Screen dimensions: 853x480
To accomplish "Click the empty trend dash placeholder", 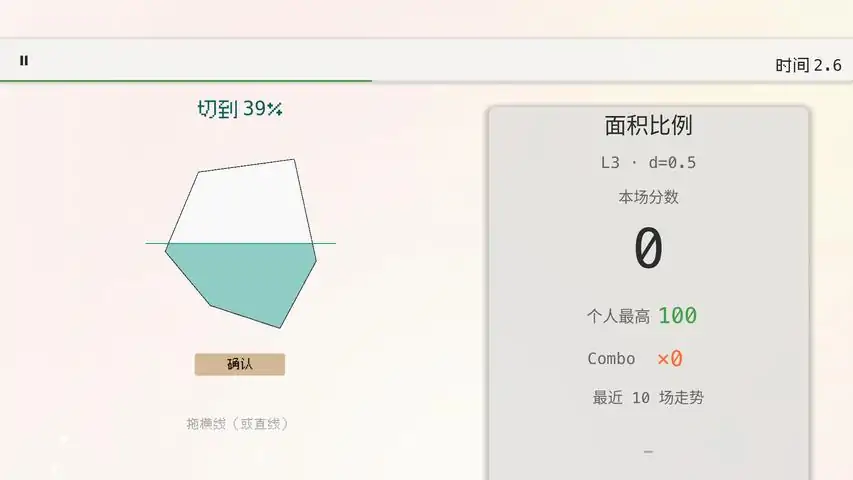I will pos(648,452).
